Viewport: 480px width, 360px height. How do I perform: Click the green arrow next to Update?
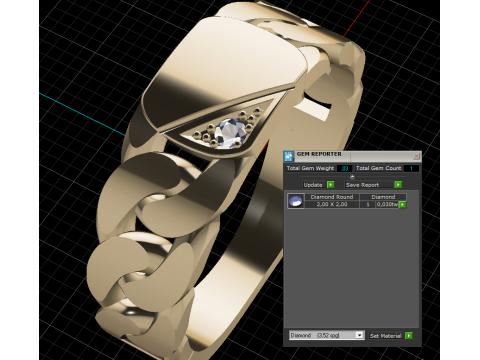[x=330, y=185]
